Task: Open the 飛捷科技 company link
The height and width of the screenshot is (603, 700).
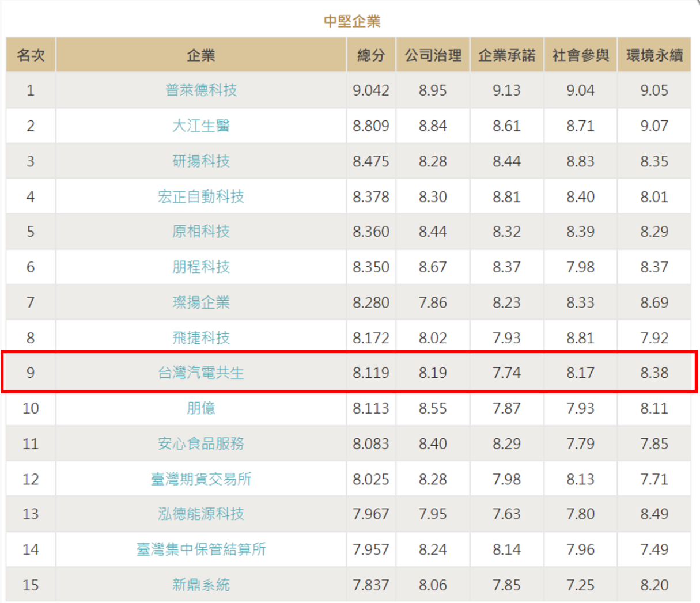Action: 200,337
